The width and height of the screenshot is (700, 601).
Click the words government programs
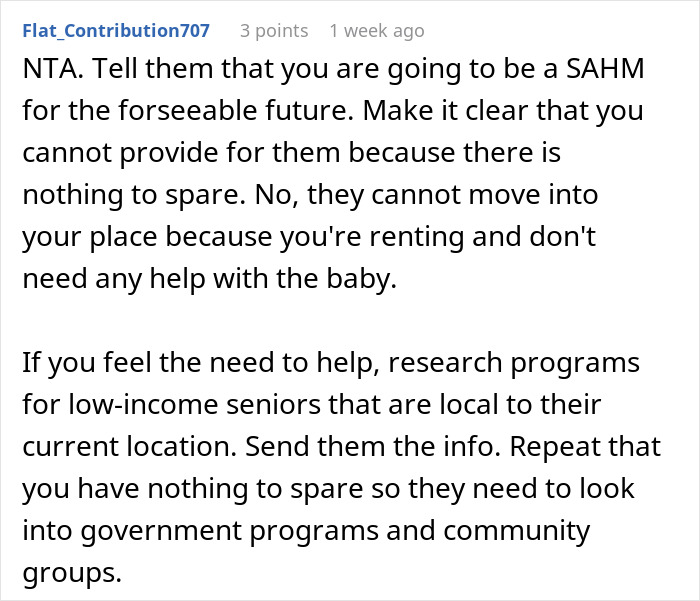(230, 531)
